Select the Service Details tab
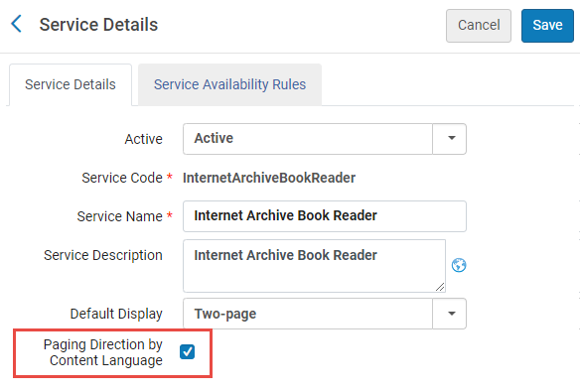Screen dimensions: 580x392 point(71,84)
